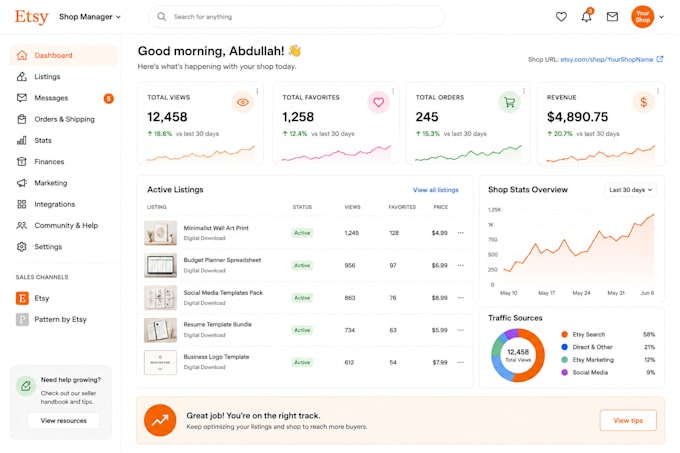Open favorites heart icon in header

[561, 17]
